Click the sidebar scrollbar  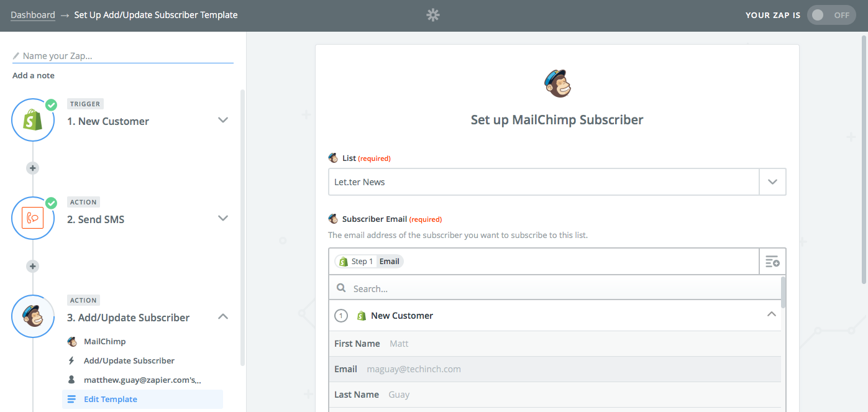(x=242, y=227)
